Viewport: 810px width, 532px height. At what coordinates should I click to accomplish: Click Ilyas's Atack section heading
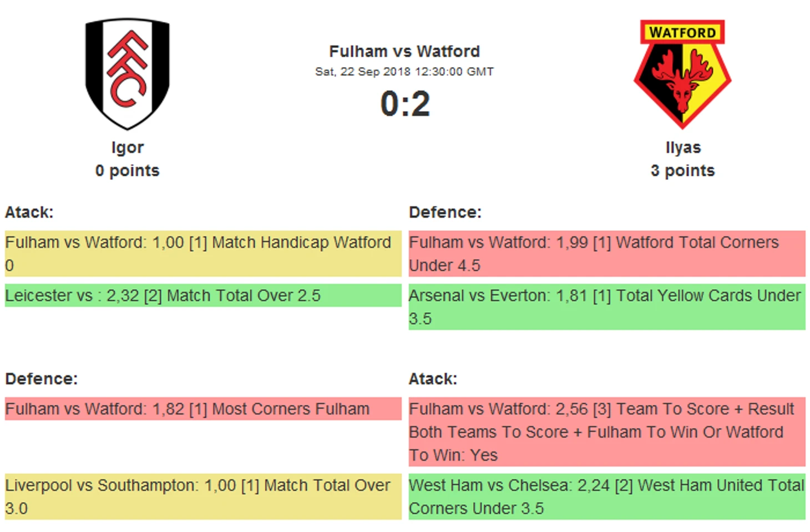click(x=433, y=379)
